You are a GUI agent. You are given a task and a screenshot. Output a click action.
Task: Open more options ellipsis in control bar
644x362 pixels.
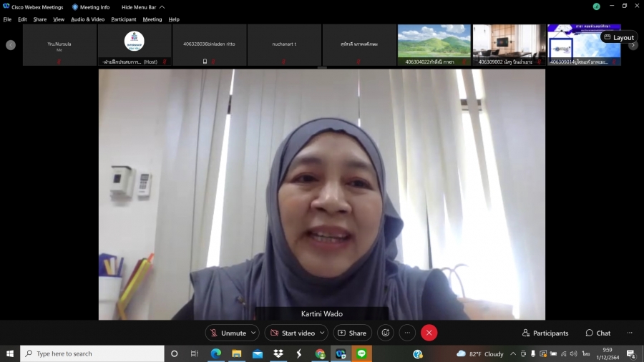click(407, 333)
